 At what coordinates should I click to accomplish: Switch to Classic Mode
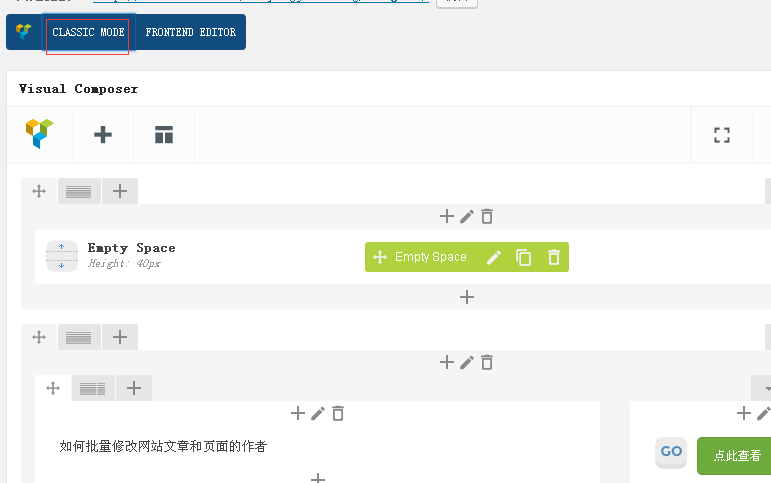(88, 32)
